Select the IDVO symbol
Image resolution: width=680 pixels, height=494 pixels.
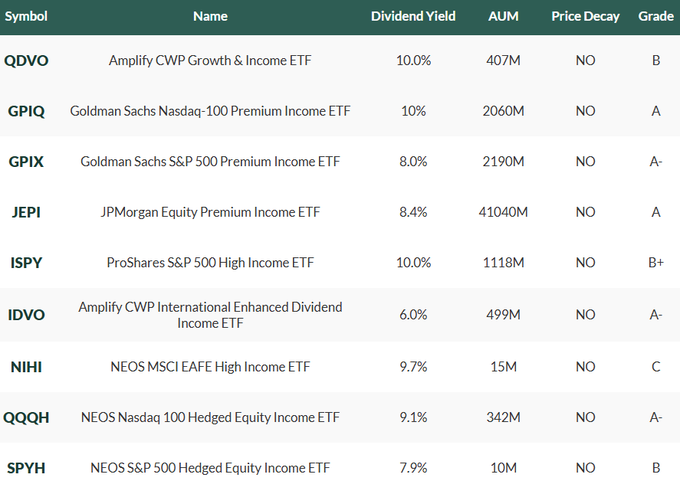[x=26, y=315]
